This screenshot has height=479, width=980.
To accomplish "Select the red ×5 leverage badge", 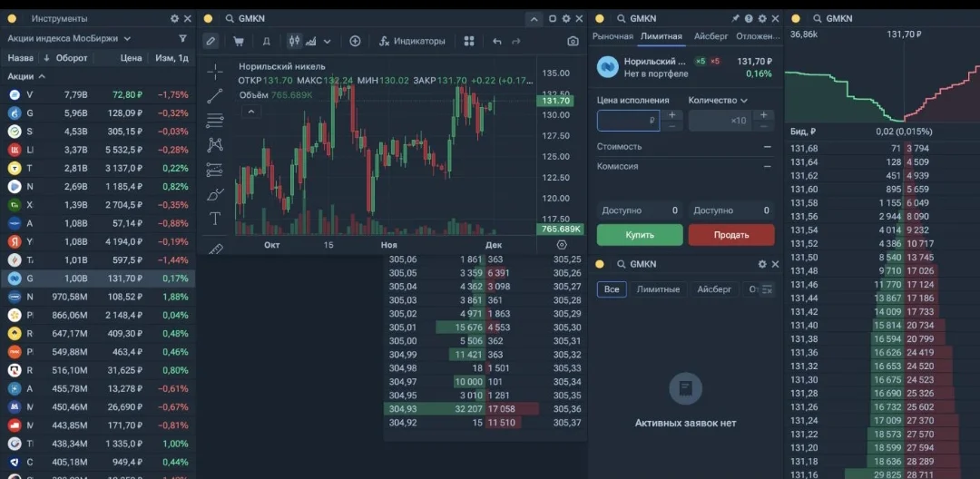I will tap(715, 61).
